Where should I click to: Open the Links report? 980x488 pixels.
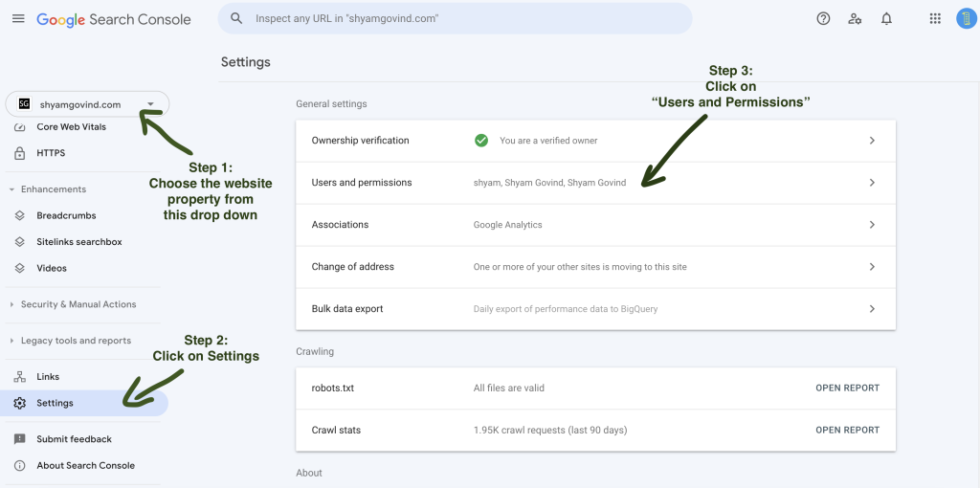tap(48, 377)
